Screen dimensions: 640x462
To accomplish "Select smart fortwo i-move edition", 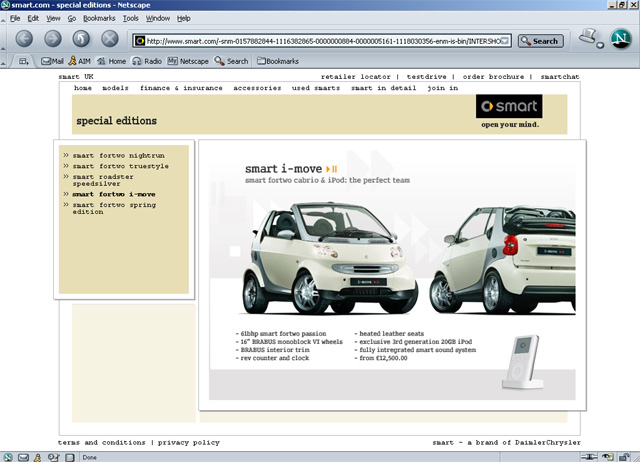I will [114, 194].
